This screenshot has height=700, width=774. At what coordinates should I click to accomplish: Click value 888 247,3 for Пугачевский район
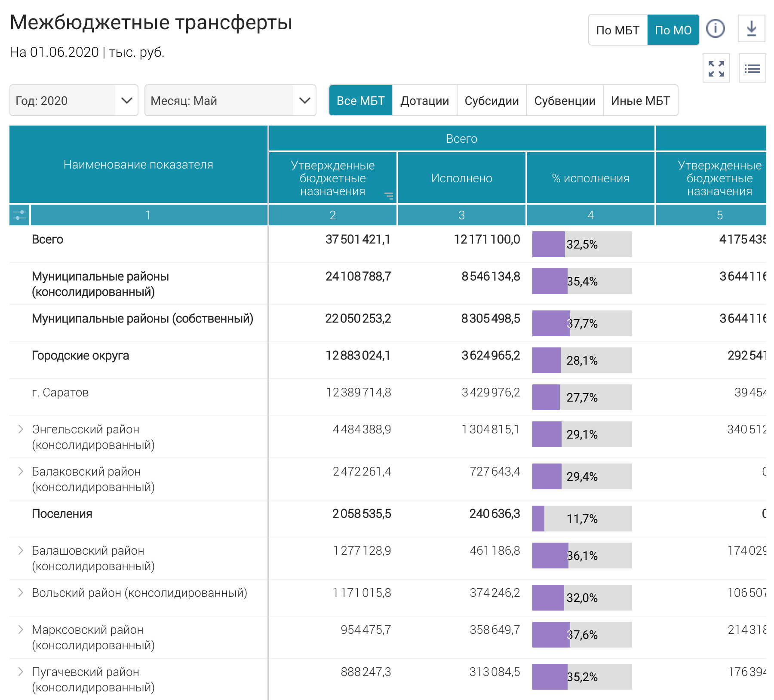click(366, 672)
